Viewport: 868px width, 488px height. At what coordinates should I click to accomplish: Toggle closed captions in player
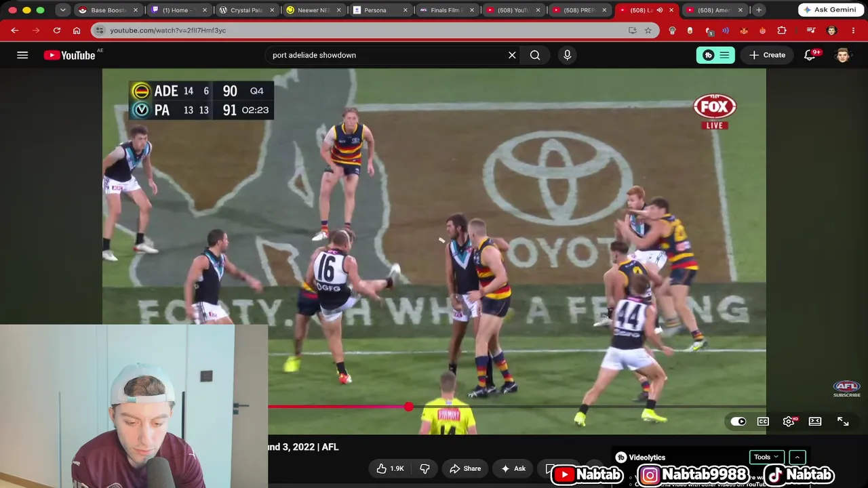763,422
